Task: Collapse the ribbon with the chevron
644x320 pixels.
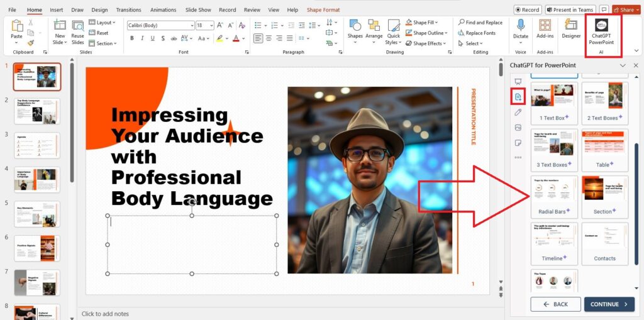Action: pos(636,50)
